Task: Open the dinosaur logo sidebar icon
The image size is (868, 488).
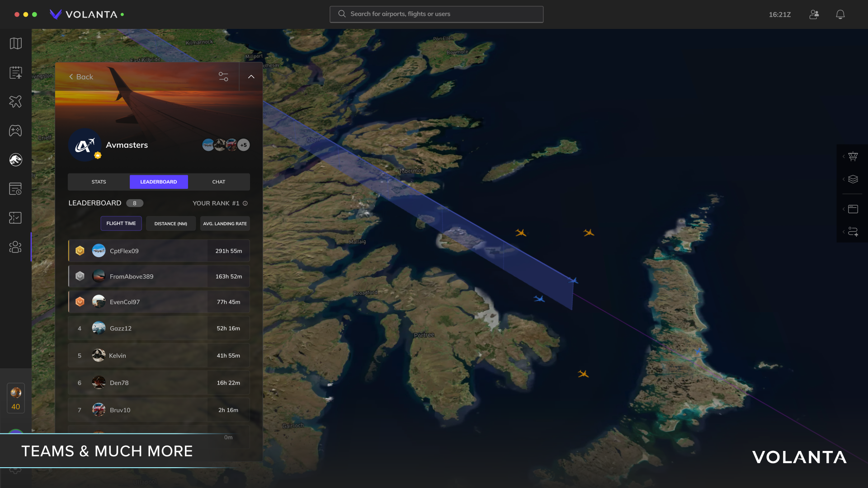Action: click(x=16, y=160)
